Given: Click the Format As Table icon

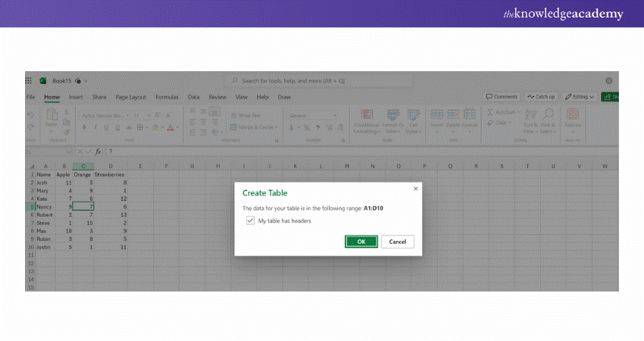Looking at the screenshot, I should 393,115.
